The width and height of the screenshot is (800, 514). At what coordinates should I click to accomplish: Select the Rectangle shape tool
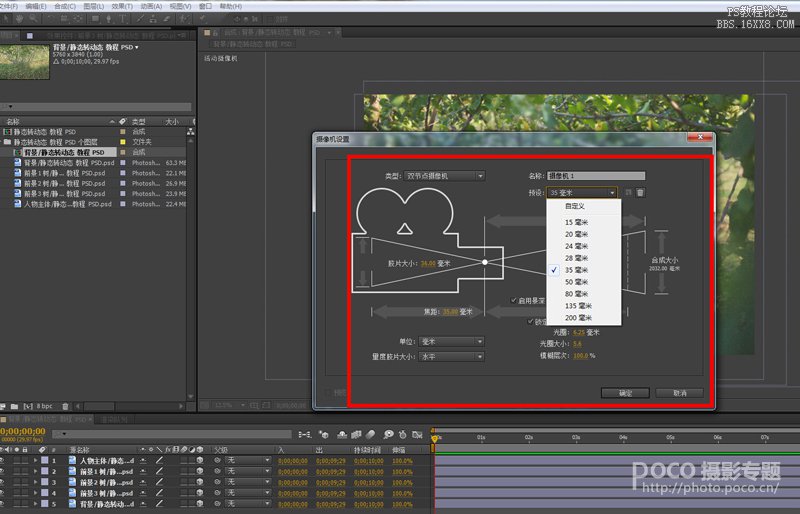pyautogui.click(x=95, y=19)
